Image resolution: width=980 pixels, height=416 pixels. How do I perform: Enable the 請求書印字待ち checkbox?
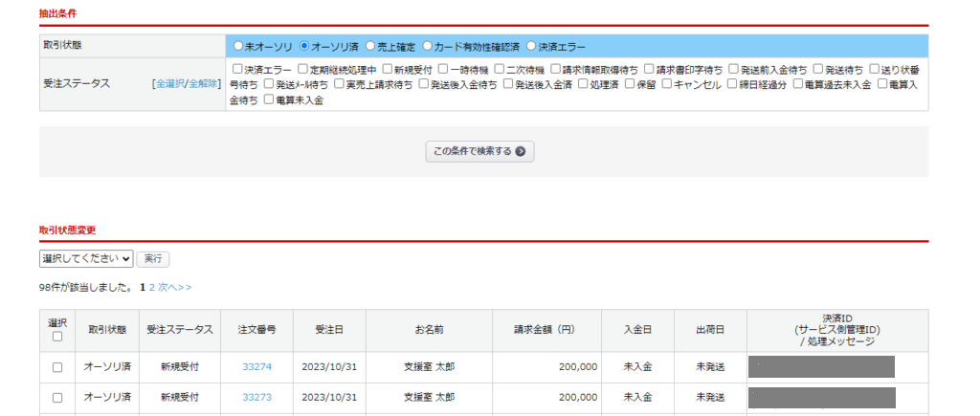[x=649, y=69]
